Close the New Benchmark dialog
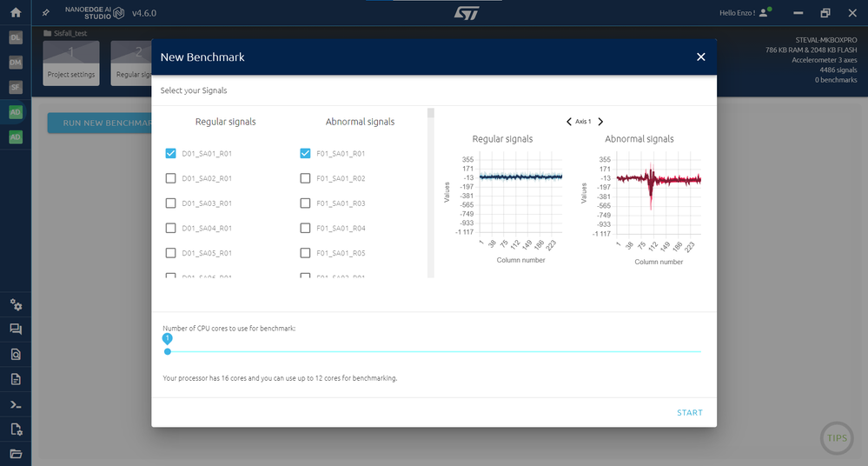This screenshot has height=466, width=868. pyautogui.click(x=701, y=57)
